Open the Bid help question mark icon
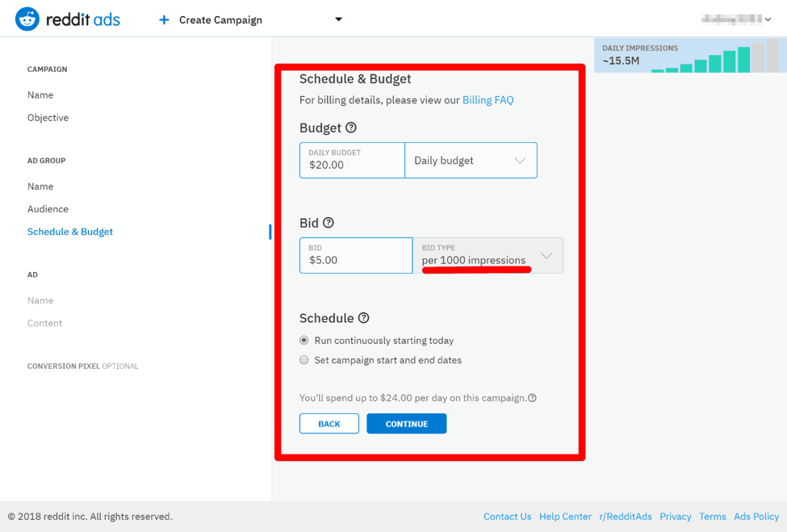The width and height of the screenshot is (787, 532). pyautogui.click(x=329, y=223)
